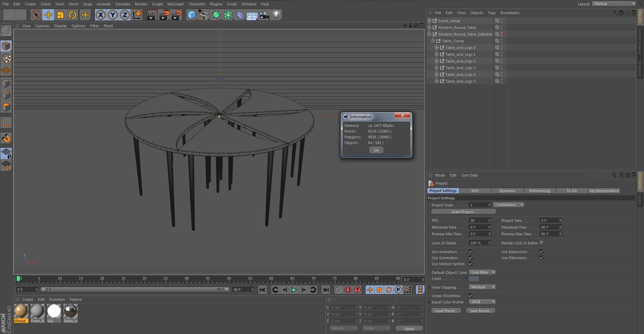Image resolution: width=644 pixels, height=334 pixels.
Task: Expand Table_and_Legs 3 in the object tree
Action: 436,68
